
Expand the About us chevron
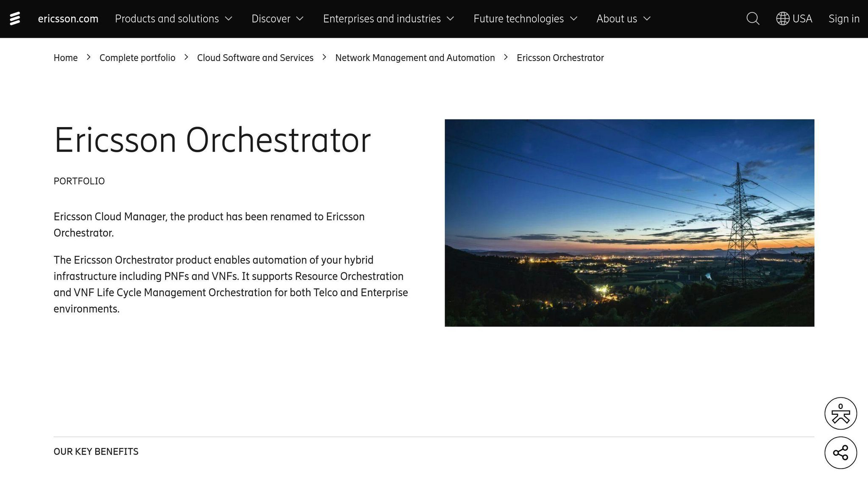(647, 19)
